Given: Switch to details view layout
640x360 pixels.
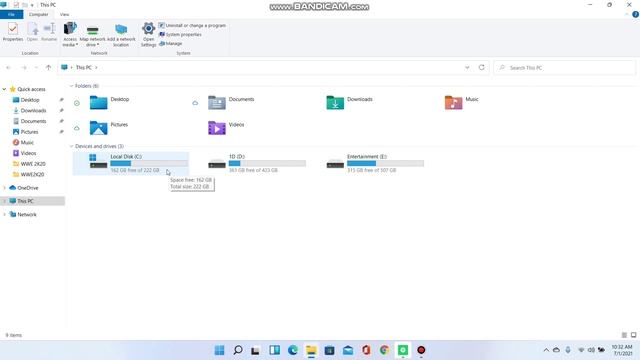Looking at the screenshot, I should click(624, 335).
